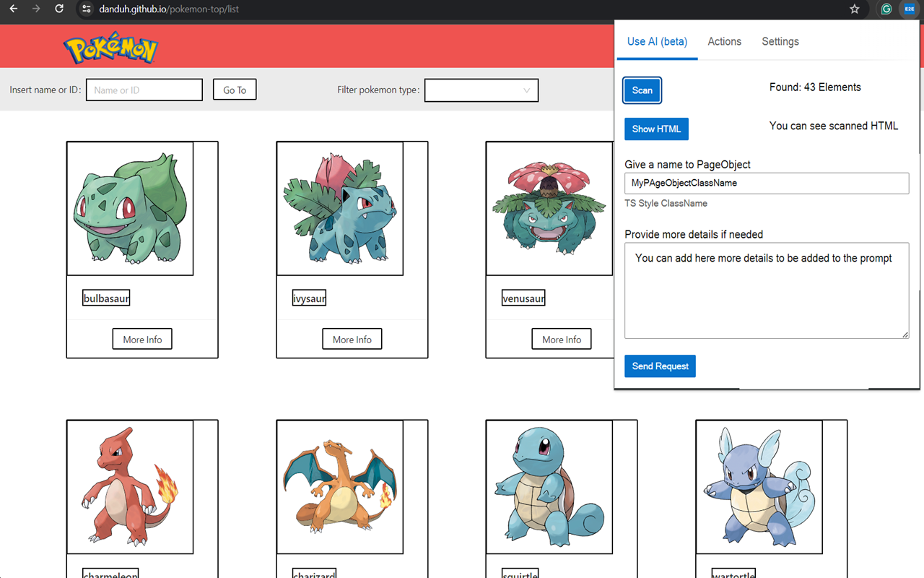Screen dimensions: 924x578
Task: Click the E2E extension icon in toolbar
Action: 909,9
